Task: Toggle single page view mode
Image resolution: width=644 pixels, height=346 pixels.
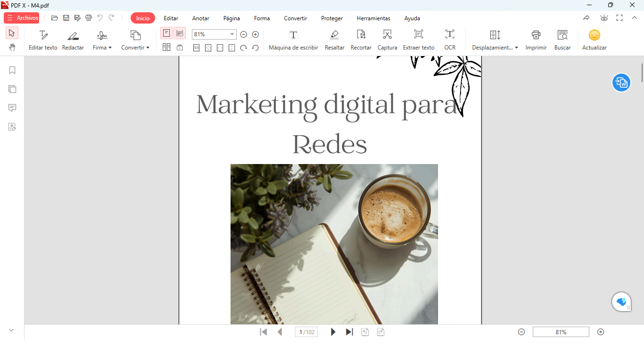Action: coord(166,33)
